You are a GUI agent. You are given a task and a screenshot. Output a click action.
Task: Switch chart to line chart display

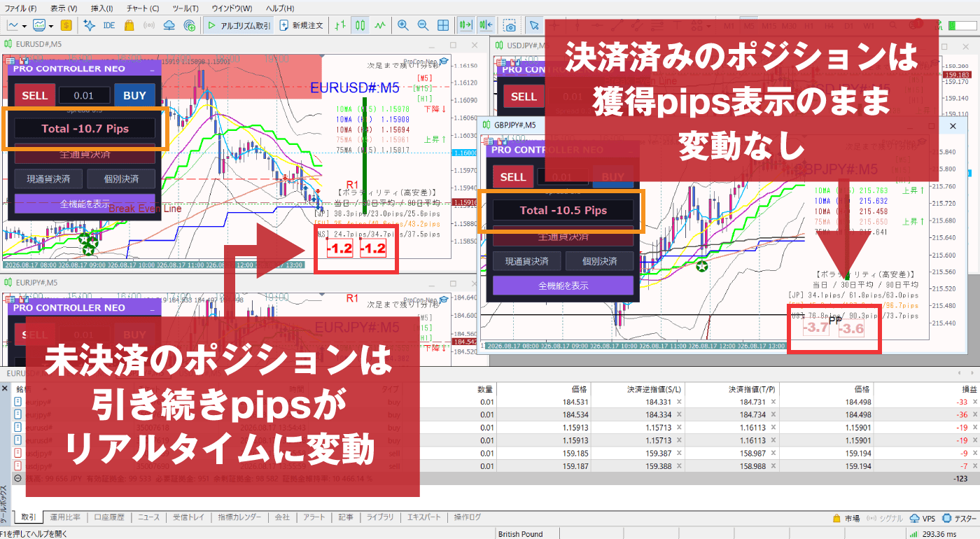coord(379,25)
